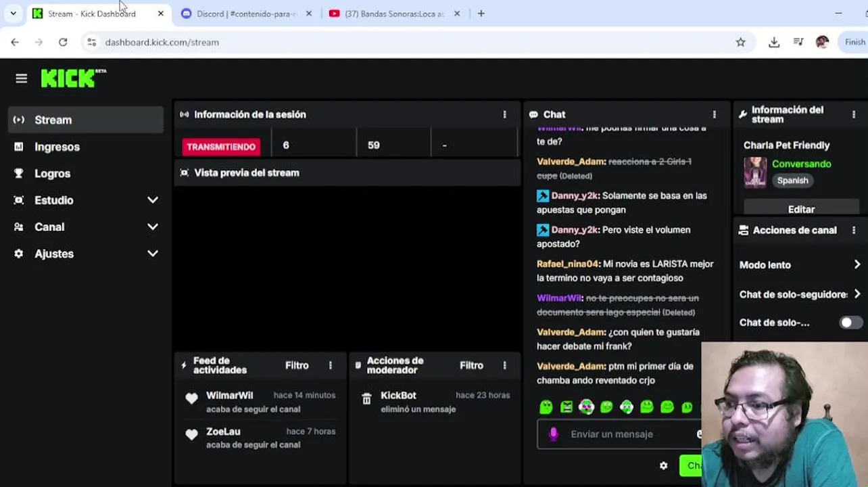Screen dimensions: 868x487
Task: Insert the angry square green emote
Action: (x=566, y=407)
